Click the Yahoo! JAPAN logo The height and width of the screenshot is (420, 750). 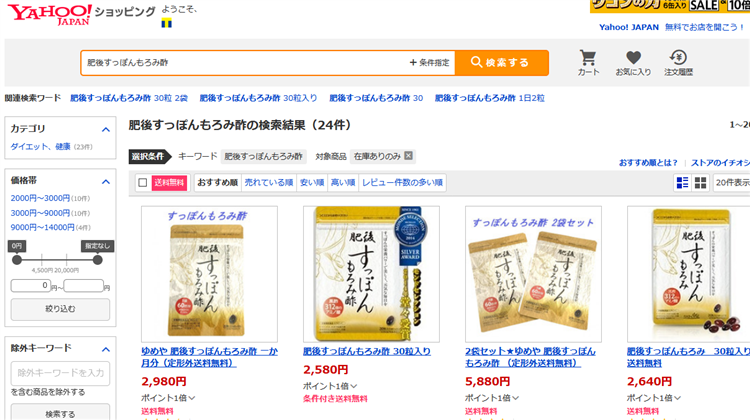pyautogui.click(x=50, y=14)
